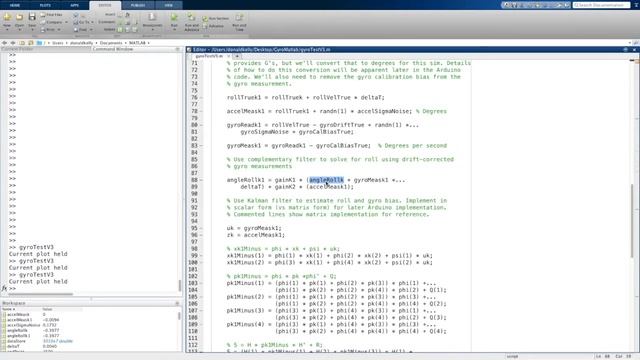The height and width of the screenshot is (360, 640).
Task: Click Find Files in the toolstrip
Action: pyautogui.click(x=51, y=15)
